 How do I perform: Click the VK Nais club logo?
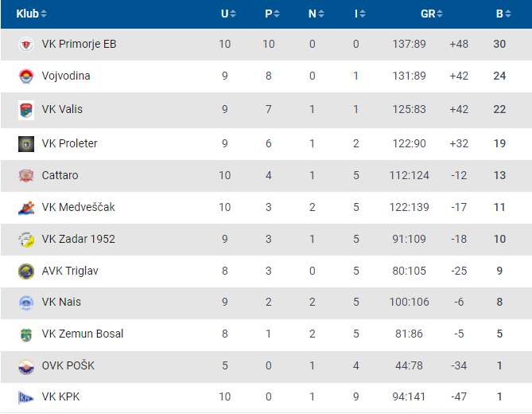pos(25,303)
